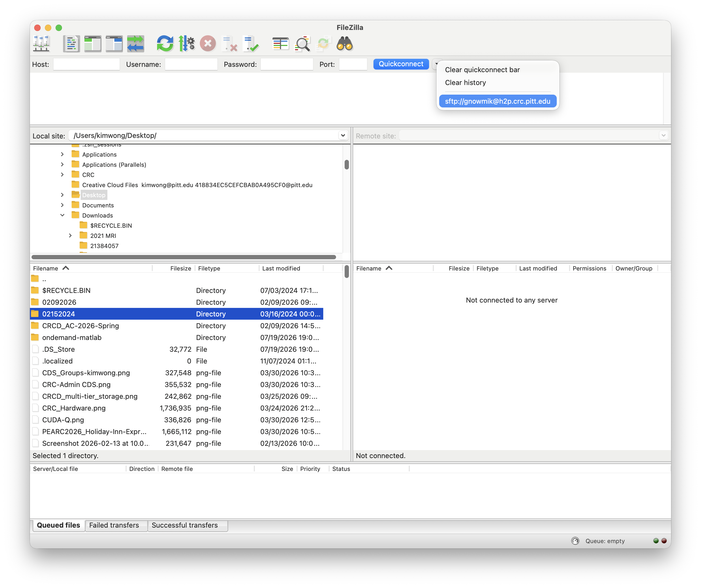Switch to the Queued files tab

59,525
